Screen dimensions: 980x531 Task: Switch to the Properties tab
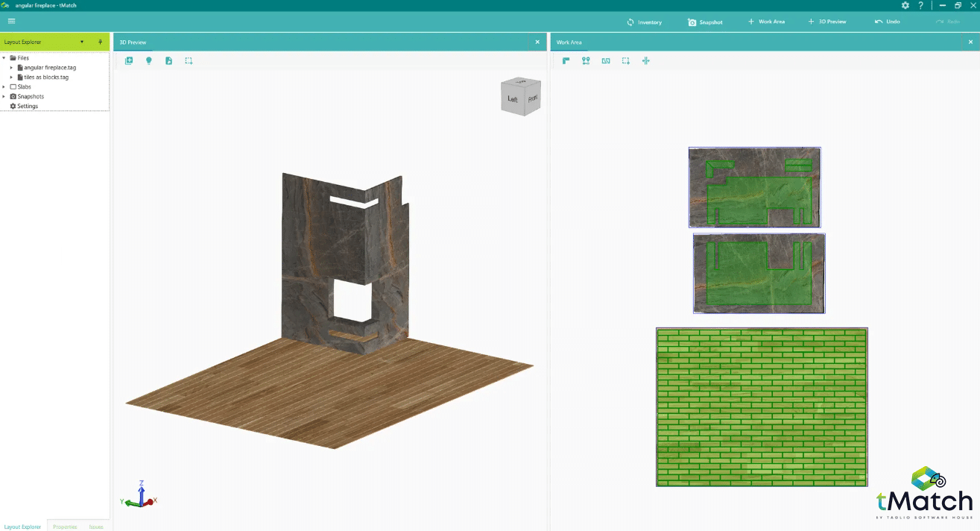[66, 527]
